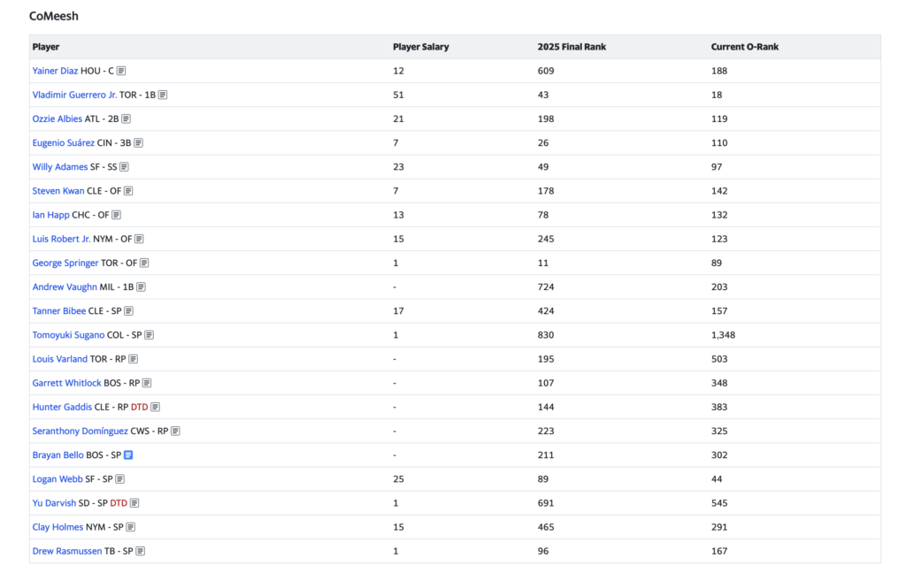Open Steven Kwan's player profile link
The image size is (906, 588).
(58, 190)
